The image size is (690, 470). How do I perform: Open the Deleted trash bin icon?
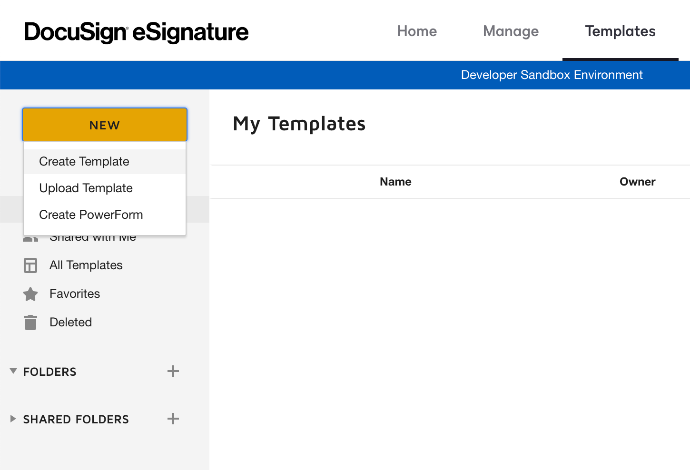30,322
